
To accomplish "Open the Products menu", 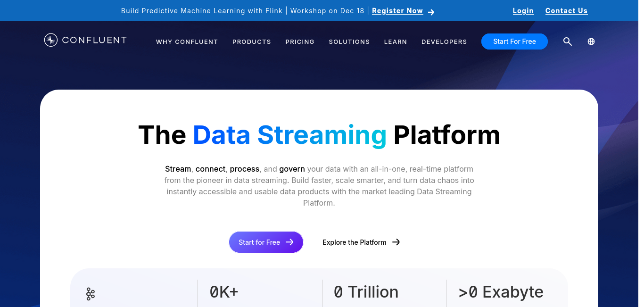I will tap(252, 41).
